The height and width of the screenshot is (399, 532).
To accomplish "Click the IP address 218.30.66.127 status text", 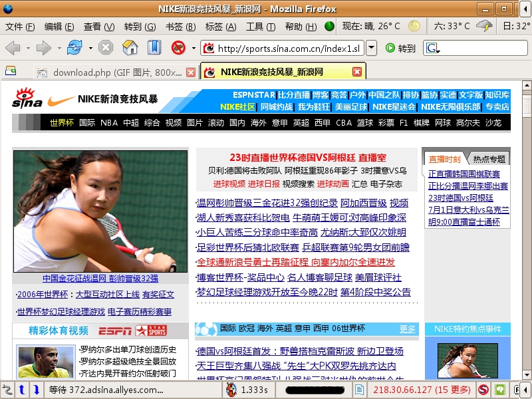I will click(422, 390).
